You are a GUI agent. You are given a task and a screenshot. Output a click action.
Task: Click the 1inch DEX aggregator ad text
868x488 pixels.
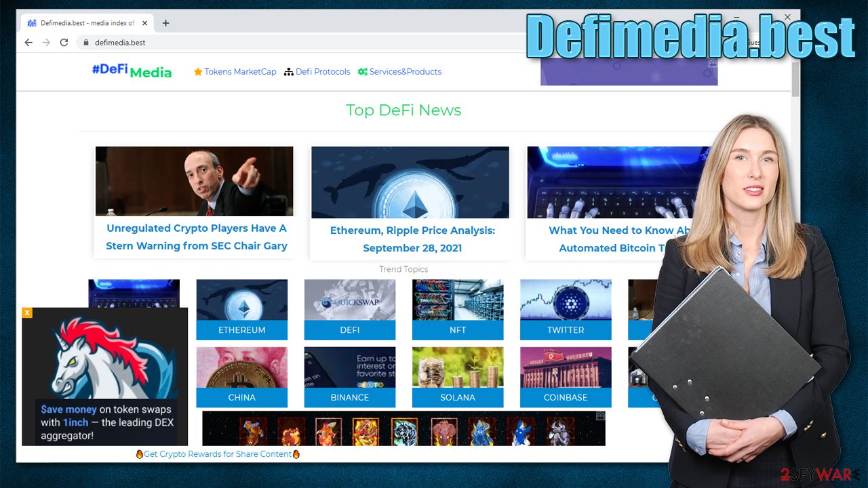106,422
